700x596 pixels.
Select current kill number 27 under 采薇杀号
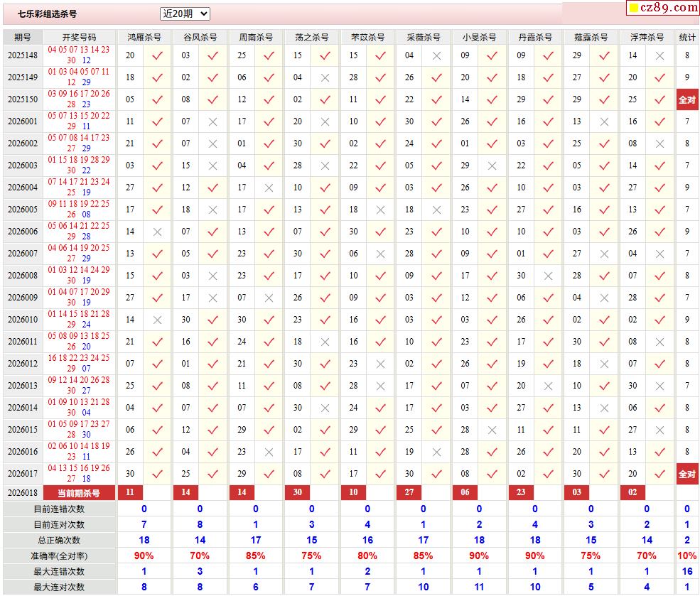pyautogui.click(x=409, y=493)
